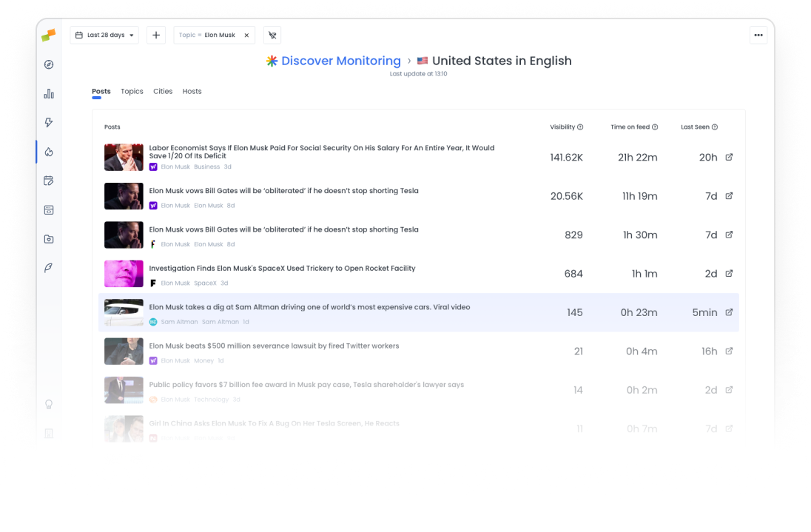Open the Hosts tab

[x=192, y=91]
